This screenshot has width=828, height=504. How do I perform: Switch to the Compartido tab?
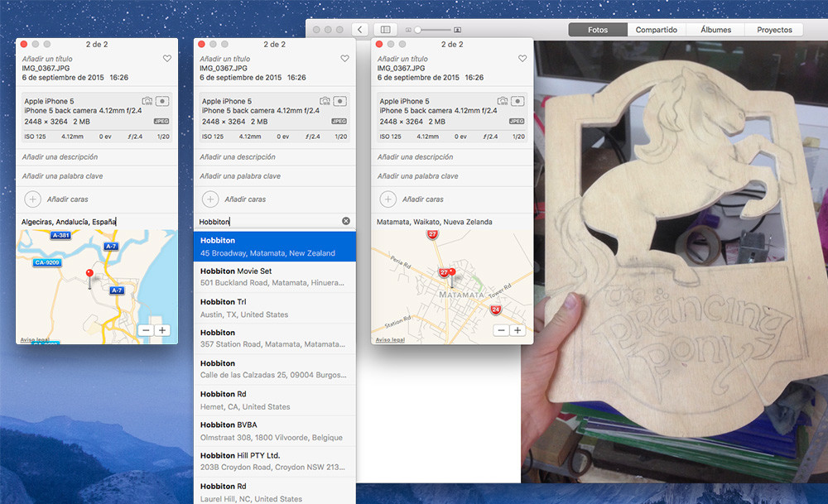[657, 30]
